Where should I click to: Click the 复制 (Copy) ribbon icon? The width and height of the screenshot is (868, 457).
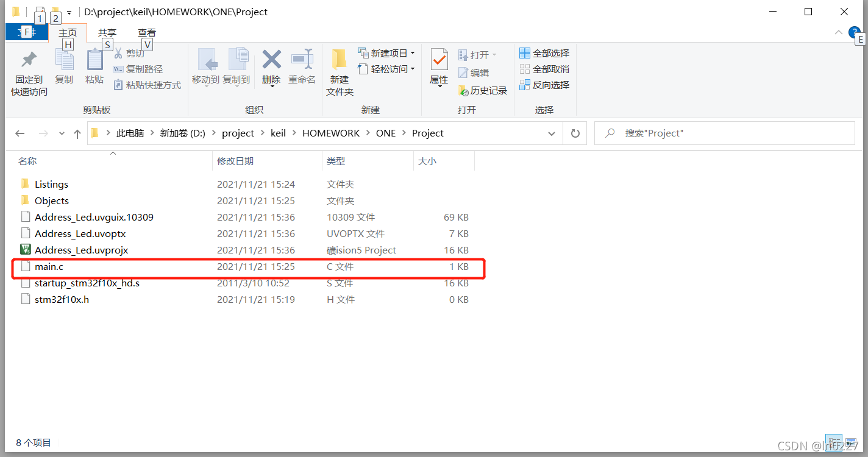point(63,60)
